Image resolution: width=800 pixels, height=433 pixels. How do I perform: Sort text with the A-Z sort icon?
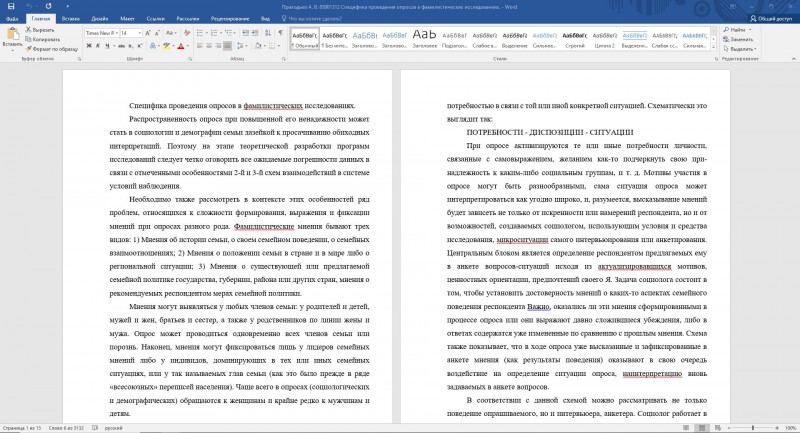point(268,33)
